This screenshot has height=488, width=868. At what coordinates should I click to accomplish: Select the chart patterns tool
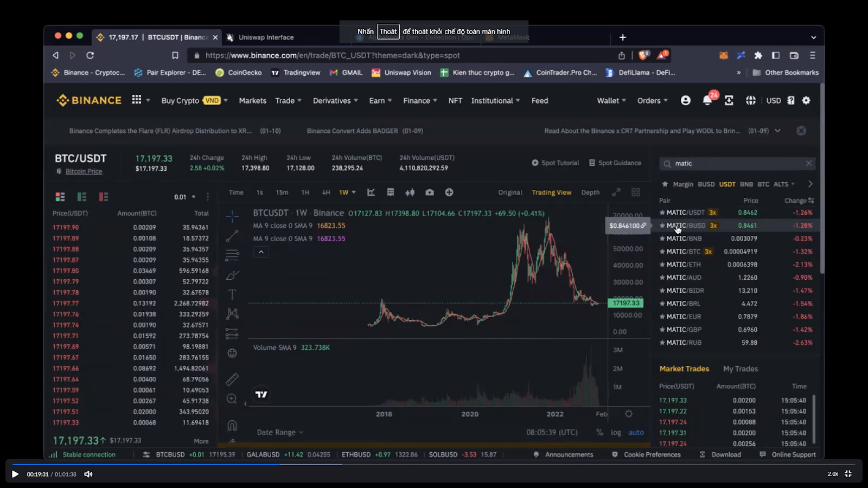pyautogui.click(x=232, y=314)
